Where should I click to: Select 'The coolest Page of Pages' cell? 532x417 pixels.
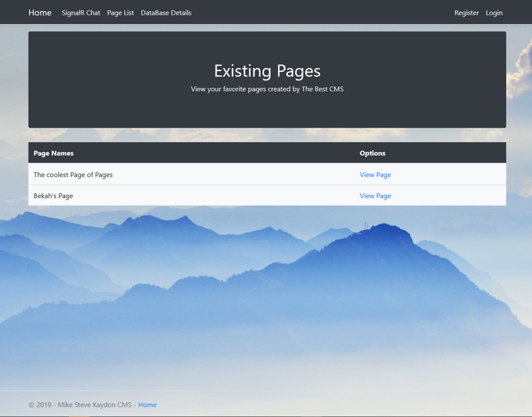point(192,174)
